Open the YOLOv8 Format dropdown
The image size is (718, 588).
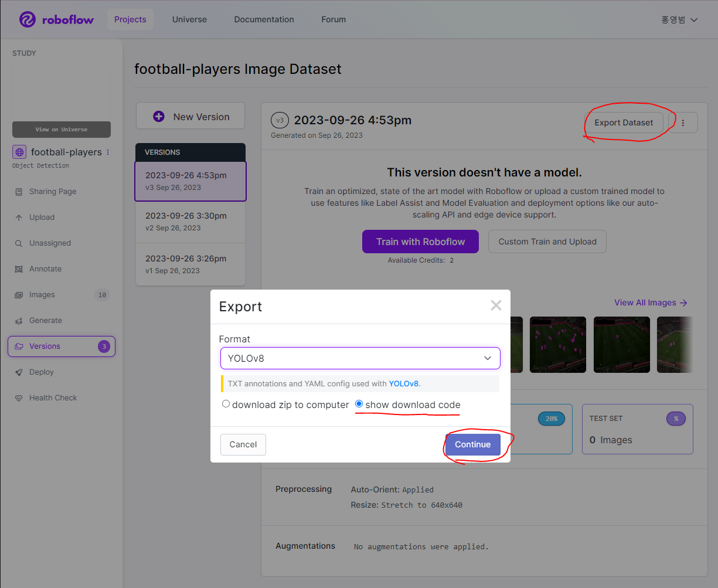click(360, 358)
